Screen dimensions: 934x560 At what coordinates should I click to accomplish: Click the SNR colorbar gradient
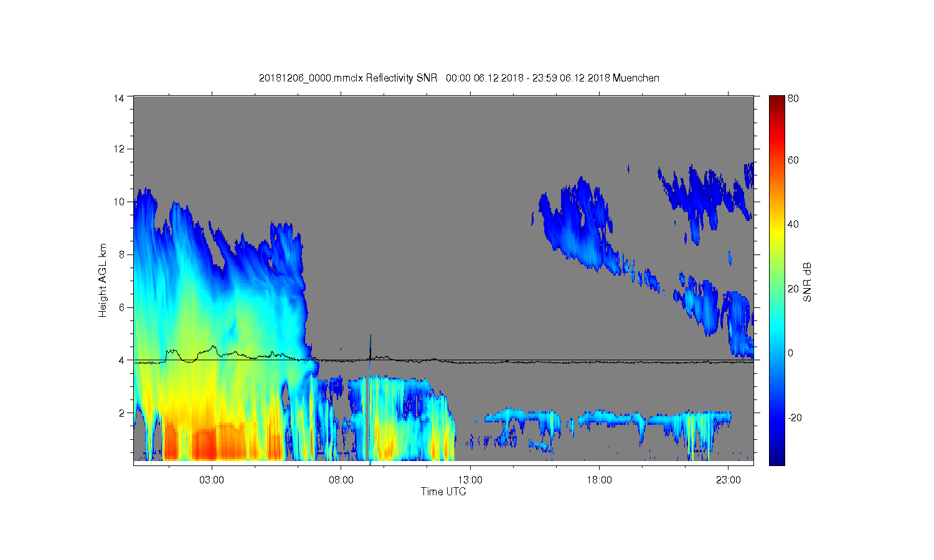(776, 280)
